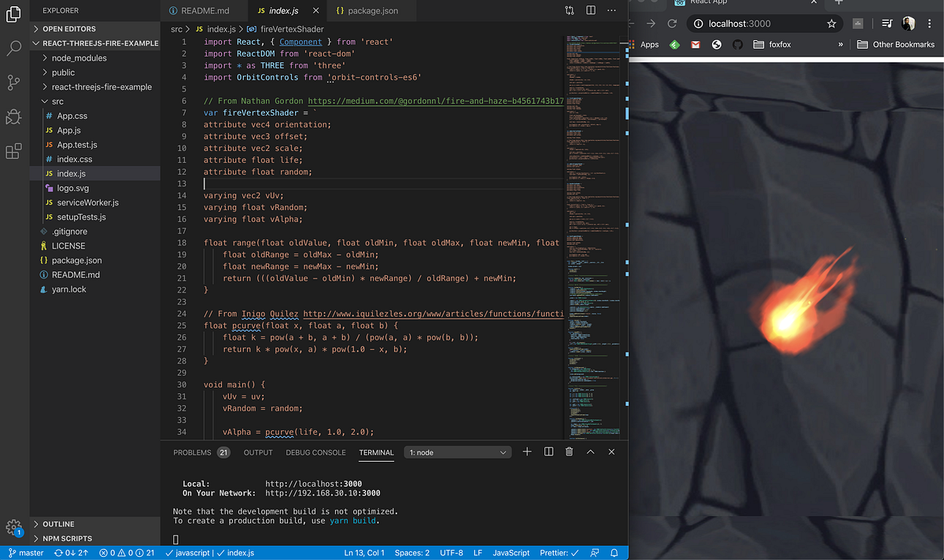Open GitHub bookmark icon
The width and height of the screenshot is (944, 560).
pos(738,45)
